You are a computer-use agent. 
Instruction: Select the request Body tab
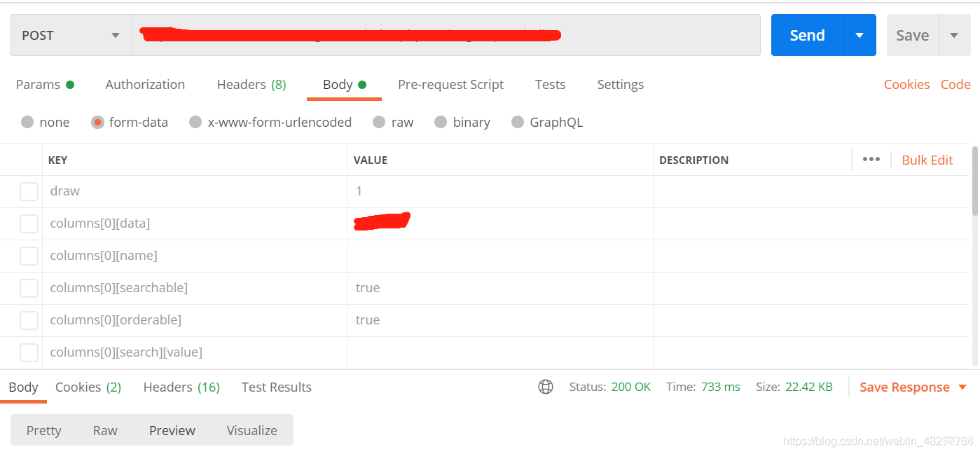(344, 85)
